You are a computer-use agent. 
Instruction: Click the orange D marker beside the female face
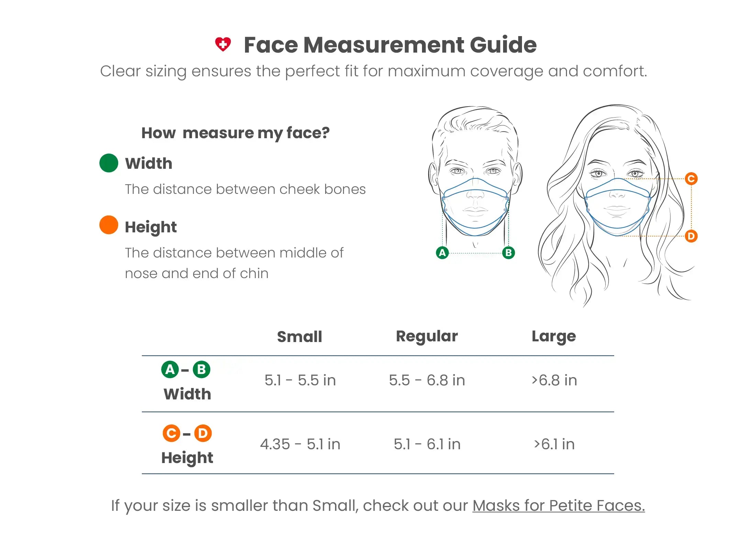pyautogui.click(x=691, y=236)
